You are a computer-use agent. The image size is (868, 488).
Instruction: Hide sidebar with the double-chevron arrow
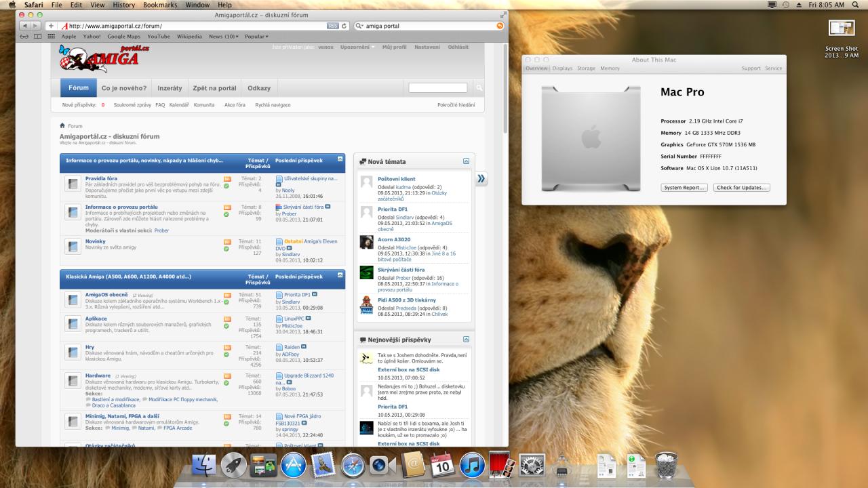pyautogui.click(x=481, y=178)
